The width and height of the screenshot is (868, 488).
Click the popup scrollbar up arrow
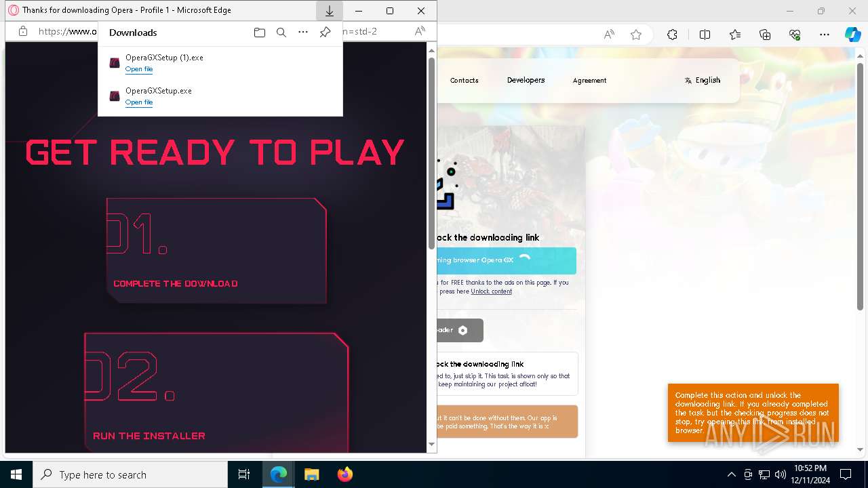tap(431, 50)
